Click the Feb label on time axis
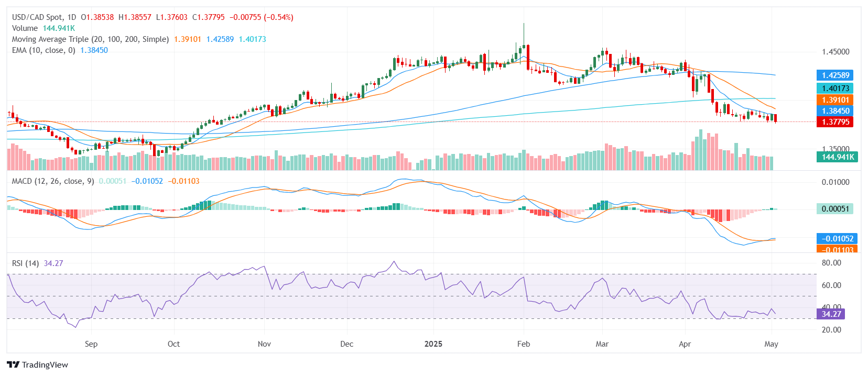Viewport: 868px width, 376px height. pos(523,344)
